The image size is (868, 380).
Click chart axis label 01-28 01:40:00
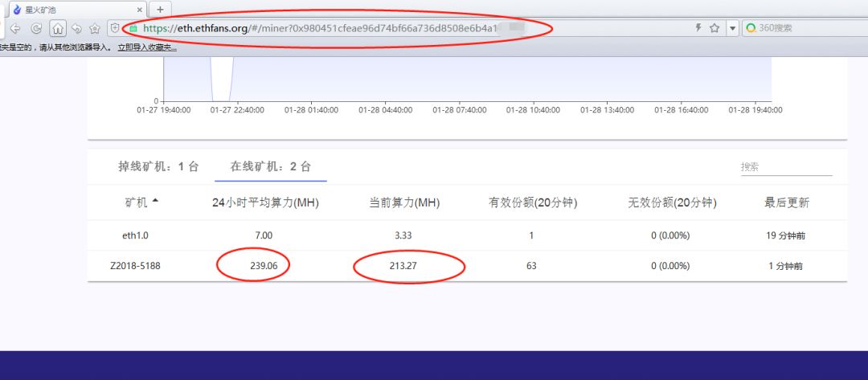point(311,110)
